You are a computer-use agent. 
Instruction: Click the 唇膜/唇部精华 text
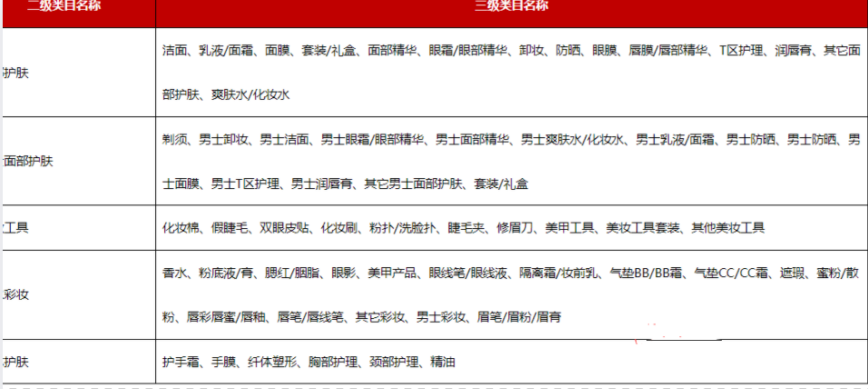[x=669, y=50]
